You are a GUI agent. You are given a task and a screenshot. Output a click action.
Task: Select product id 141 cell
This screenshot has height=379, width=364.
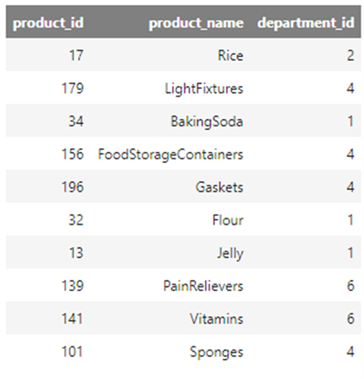pyautogui.click(x=72, y=319)
